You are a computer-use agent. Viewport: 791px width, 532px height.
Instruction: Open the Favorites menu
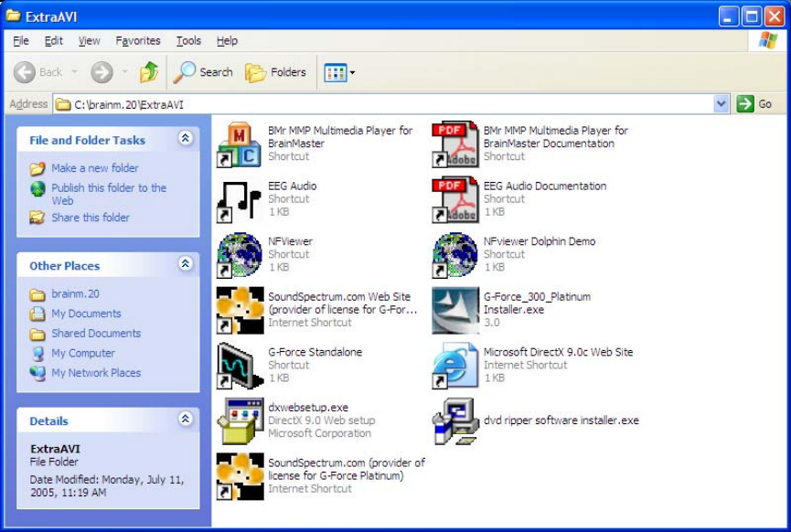coord(138,41)
